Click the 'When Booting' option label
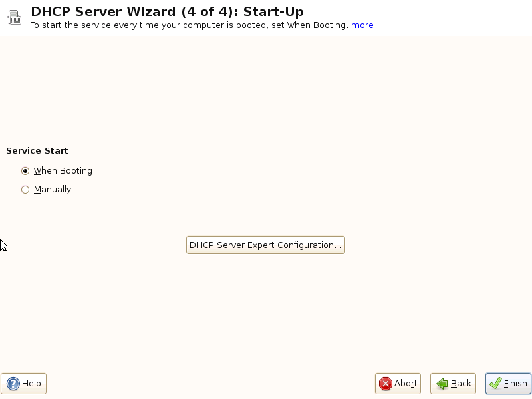 click(63, 171)
